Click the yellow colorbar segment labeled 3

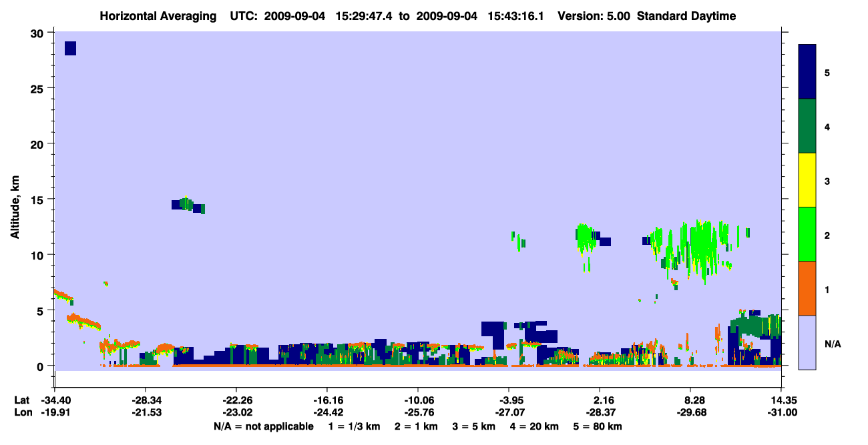point(807,180)
